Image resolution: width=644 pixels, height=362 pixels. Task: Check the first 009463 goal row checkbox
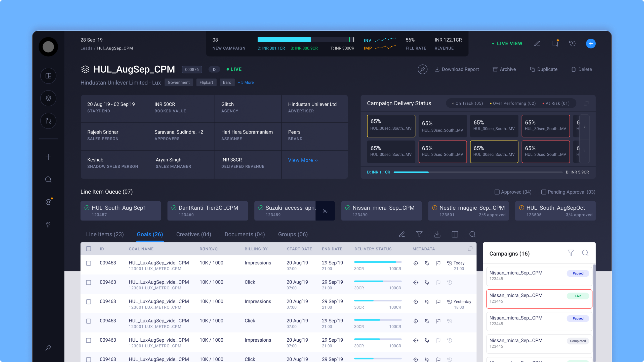coord(89,263)
